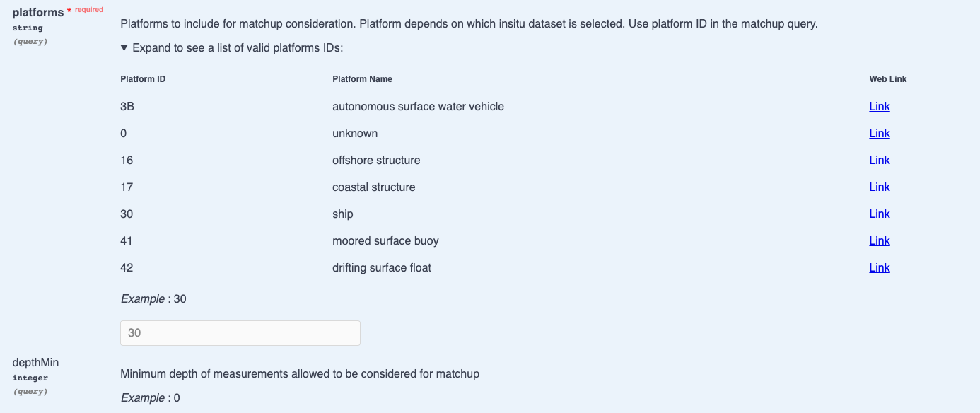Image resolution: width=980 pixels, height=413 pixels.
Task: Collapse the valid platforms IDs list
Action: tap(231, 48)
